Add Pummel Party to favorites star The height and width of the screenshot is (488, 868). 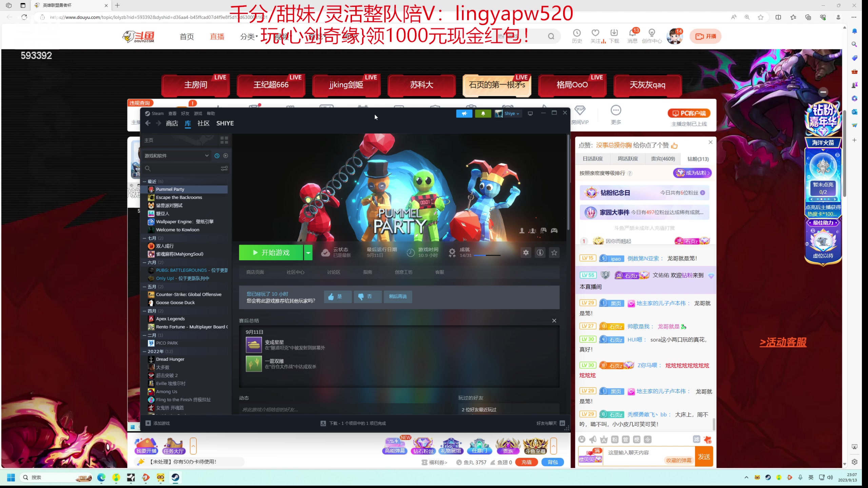pos(554,252)
